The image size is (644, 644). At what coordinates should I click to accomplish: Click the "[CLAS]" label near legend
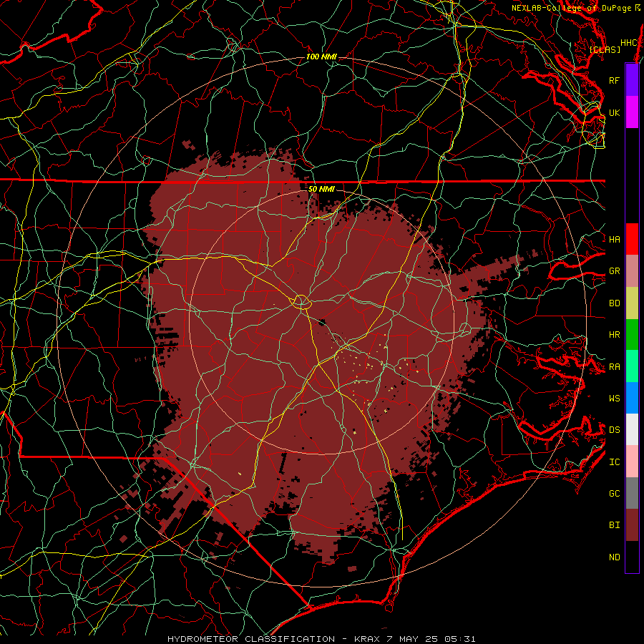pyautogui.click(x=605, y=49)
